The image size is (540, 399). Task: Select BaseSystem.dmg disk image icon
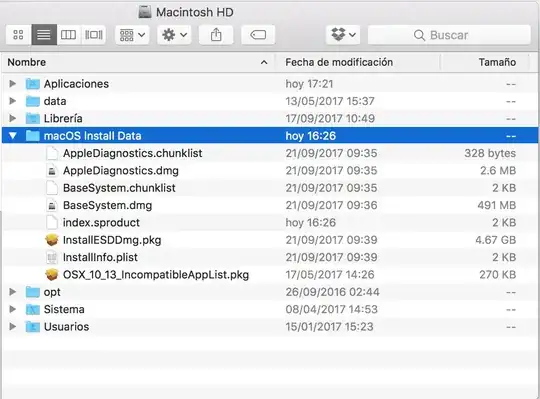tap(52, 206)
